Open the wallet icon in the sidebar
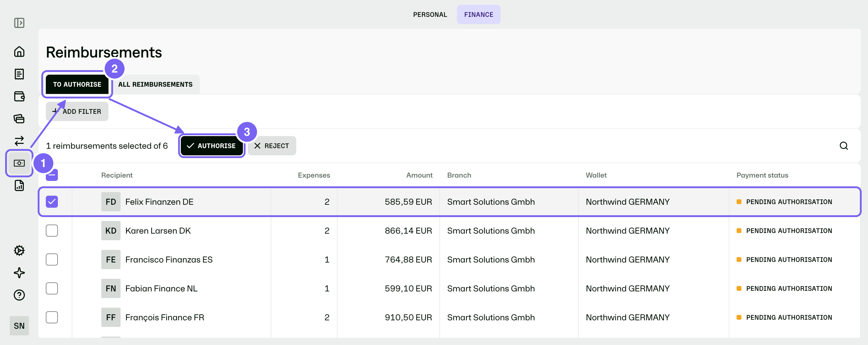Screen dimensions: 868x345 [19, 96]
